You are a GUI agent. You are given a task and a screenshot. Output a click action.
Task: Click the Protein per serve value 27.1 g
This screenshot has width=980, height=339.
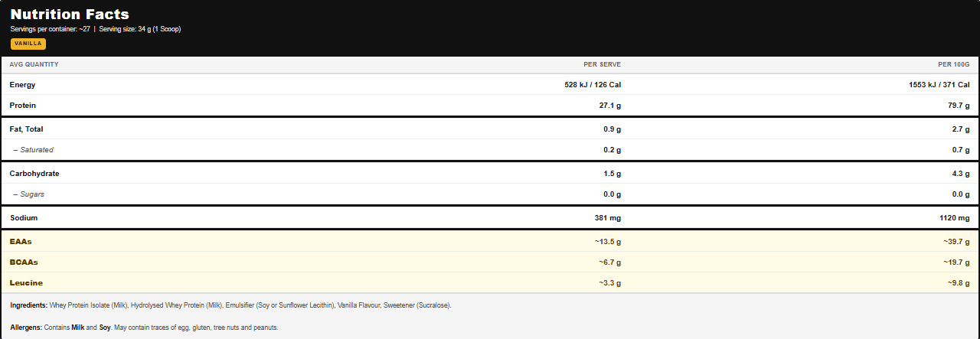(609, 106)
